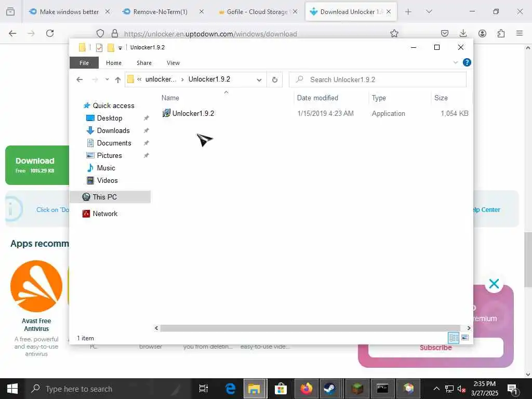Open the File ribbon tab

84,63
